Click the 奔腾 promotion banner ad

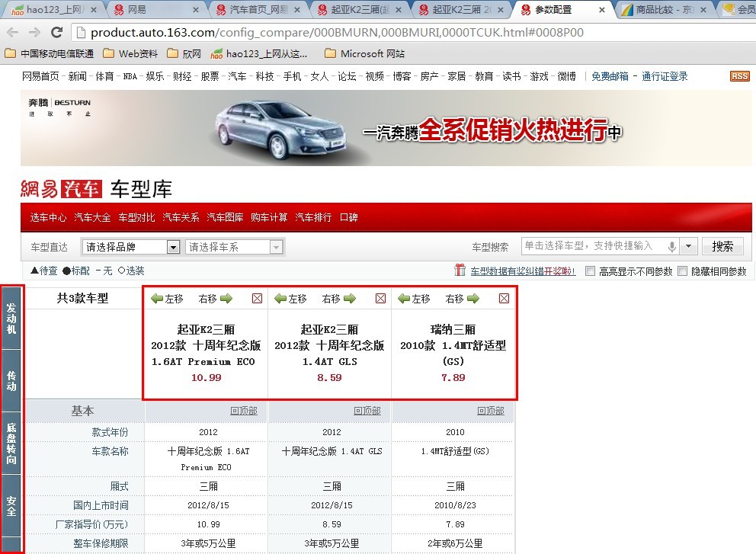click(386, 128)
